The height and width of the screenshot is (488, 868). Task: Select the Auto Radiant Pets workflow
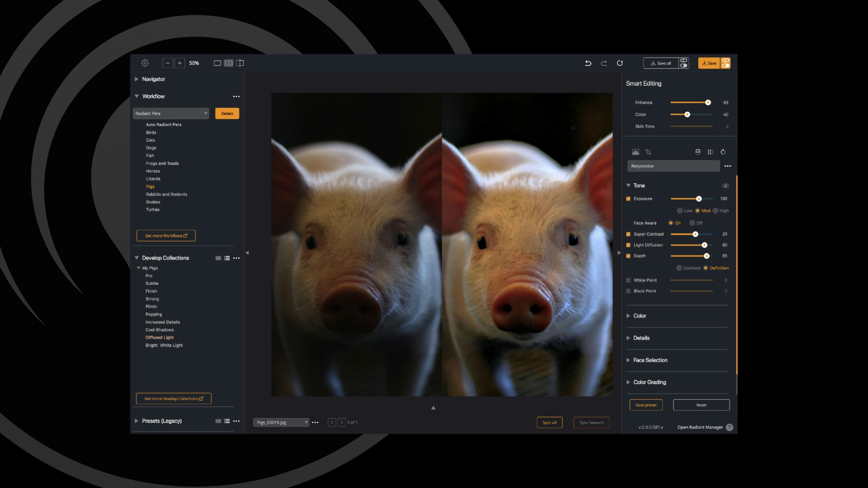pyautogui.click(x=164, y=125)
